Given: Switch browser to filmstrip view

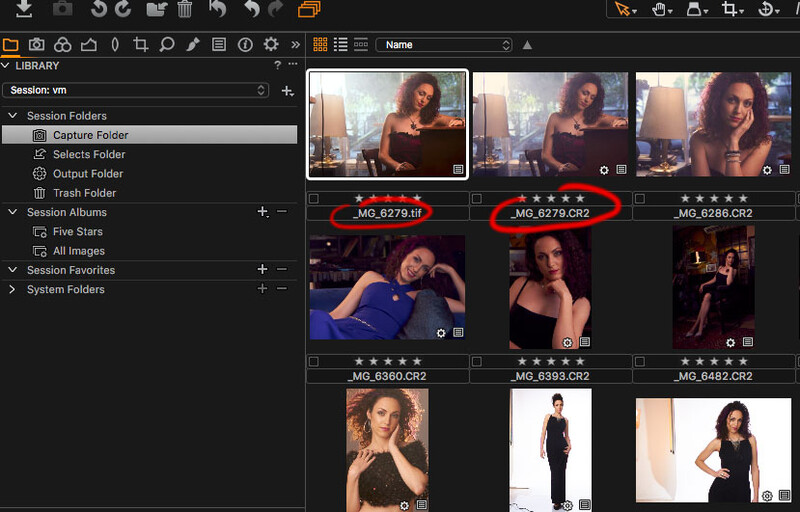Looking at the screenshot, I should click(361, 45).
